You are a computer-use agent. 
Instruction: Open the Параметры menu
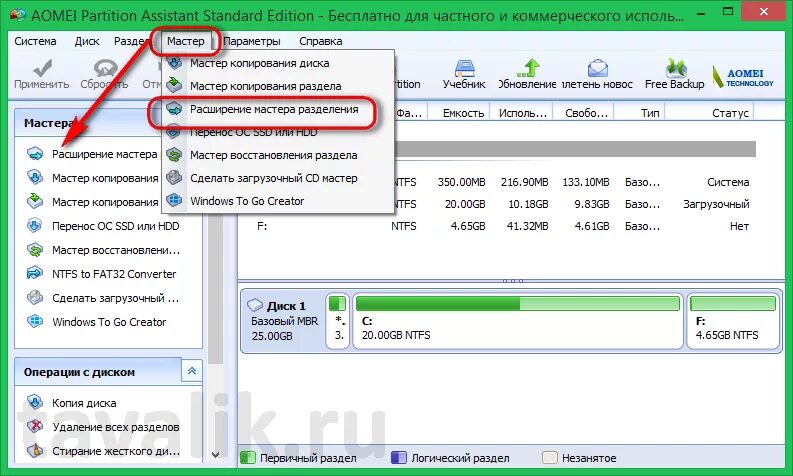(252, 41)
